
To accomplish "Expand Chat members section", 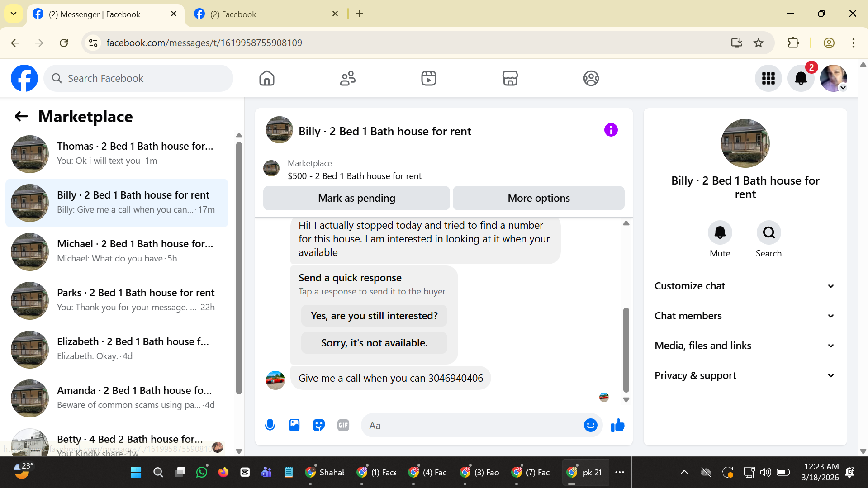I will (745, 316).
